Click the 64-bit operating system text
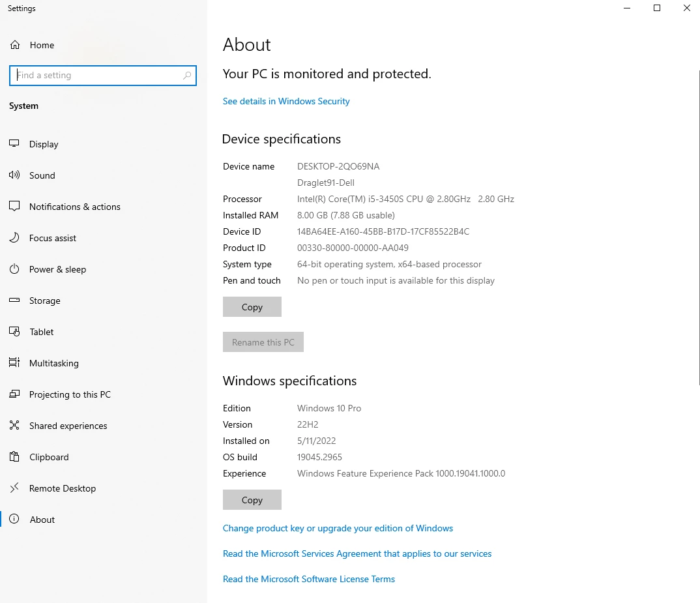The width and height of the screenshot is (700, 603). tap(389, 265)
